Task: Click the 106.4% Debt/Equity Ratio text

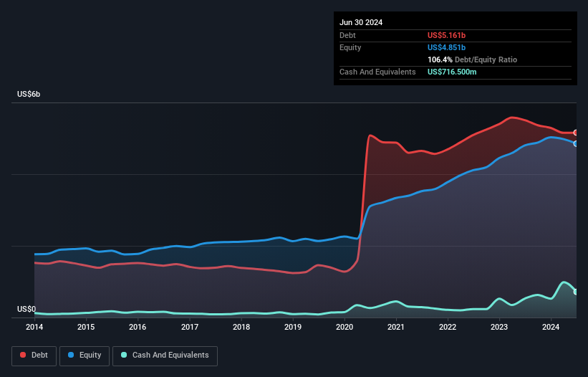Action: [x=472, y=59]
